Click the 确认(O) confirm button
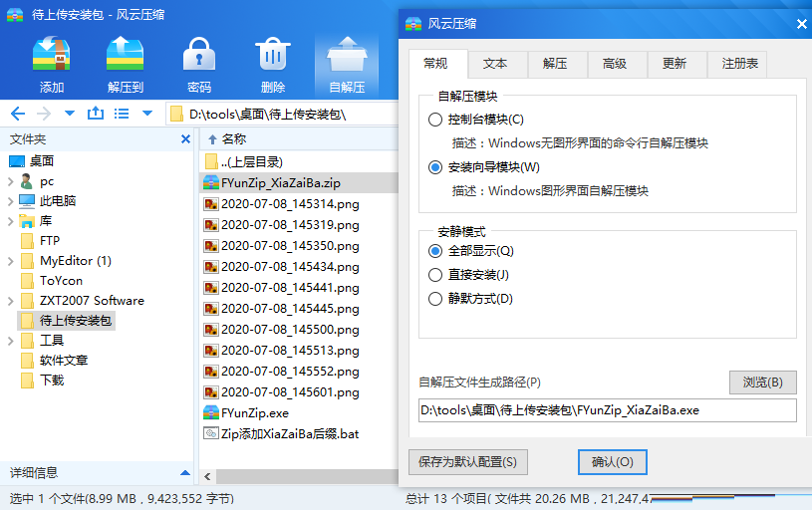Viewport: 812px width, 510px height. [x=613, y=462]
